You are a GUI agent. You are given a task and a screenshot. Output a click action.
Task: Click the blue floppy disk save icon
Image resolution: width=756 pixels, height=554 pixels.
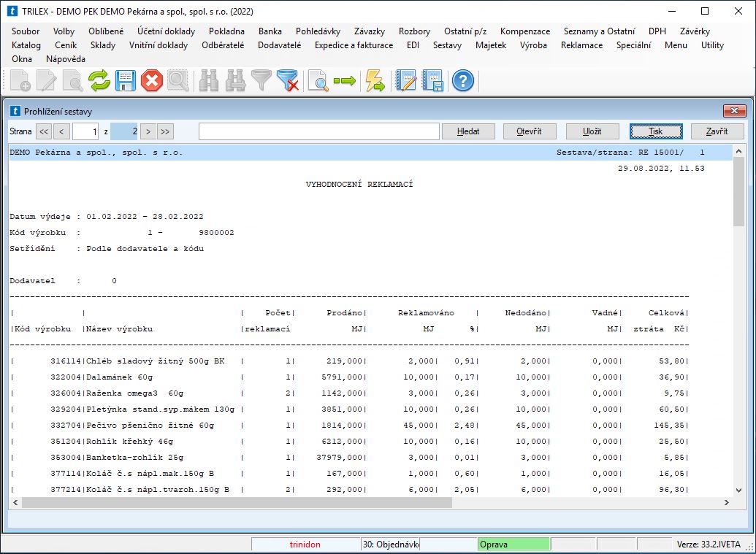click(x=126, y=80)
